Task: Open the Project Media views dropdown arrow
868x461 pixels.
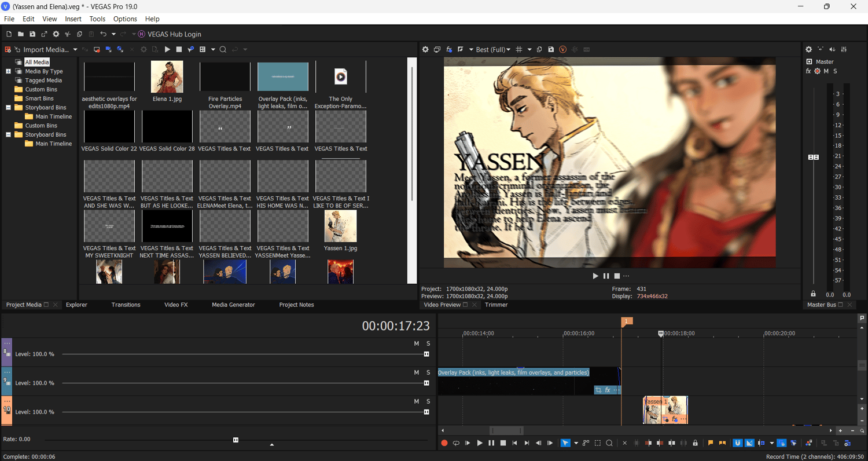Action: [213, 50]
